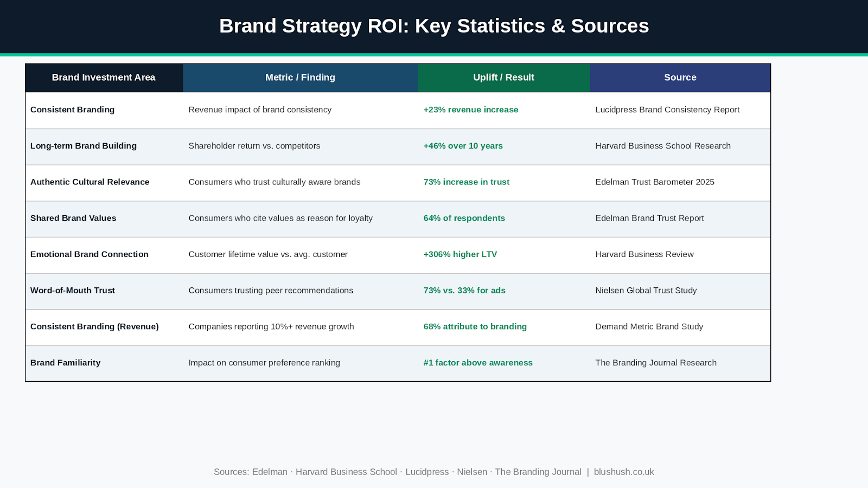Open the blushush.co.uk link in the footer
This screenshot has height=488, width=868.
[624, 472]
